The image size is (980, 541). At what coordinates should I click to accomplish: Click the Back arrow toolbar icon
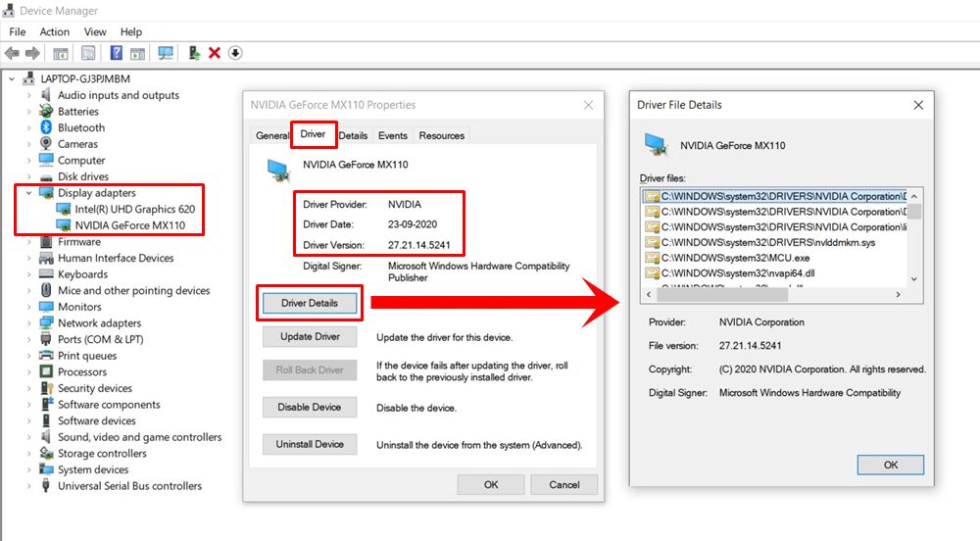pos(12,53)
